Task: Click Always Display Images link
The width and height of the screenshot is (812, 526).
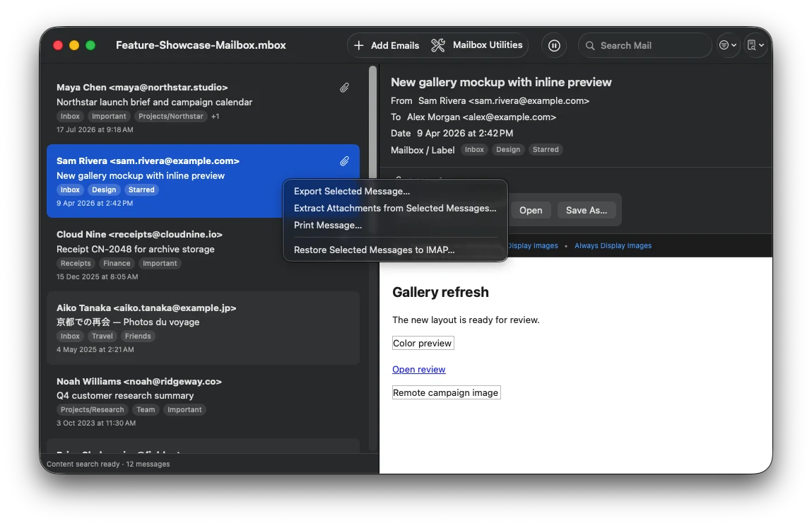Action: click(613, 245)
